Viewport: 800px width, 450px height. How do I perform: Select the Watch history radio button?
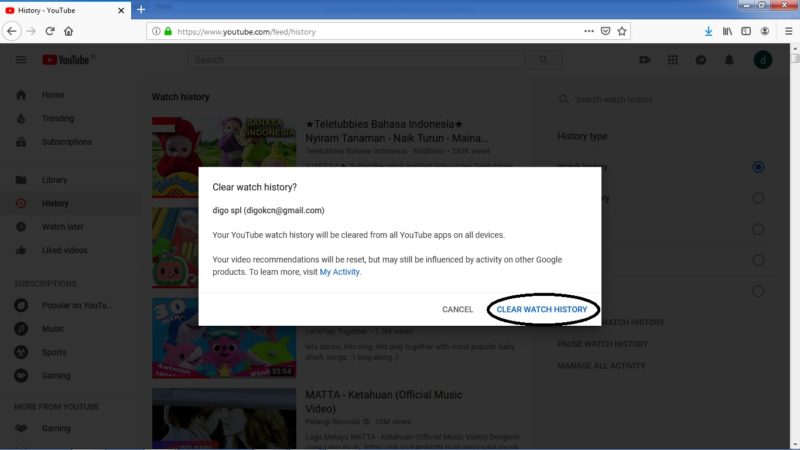coord(758,167)
